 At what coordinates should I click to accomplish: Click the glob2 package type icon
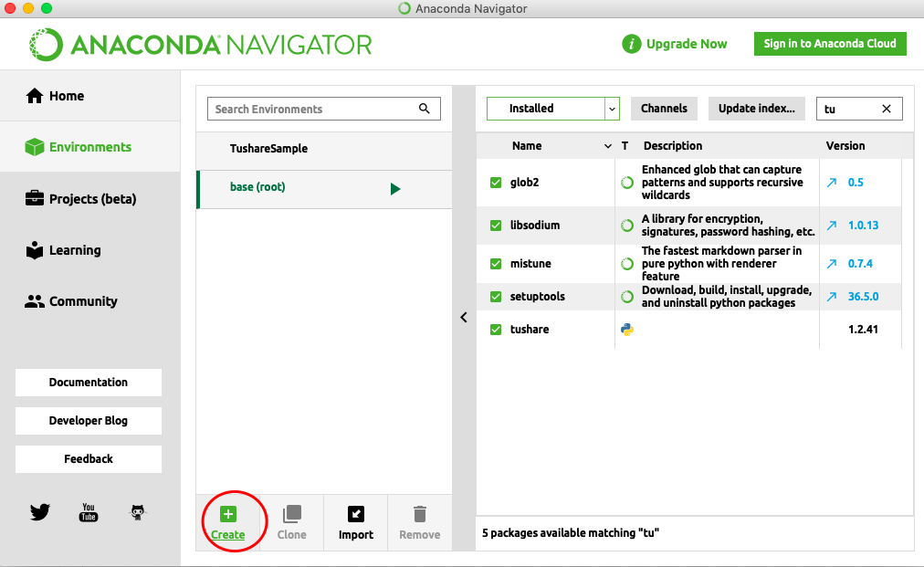[627, 183]
